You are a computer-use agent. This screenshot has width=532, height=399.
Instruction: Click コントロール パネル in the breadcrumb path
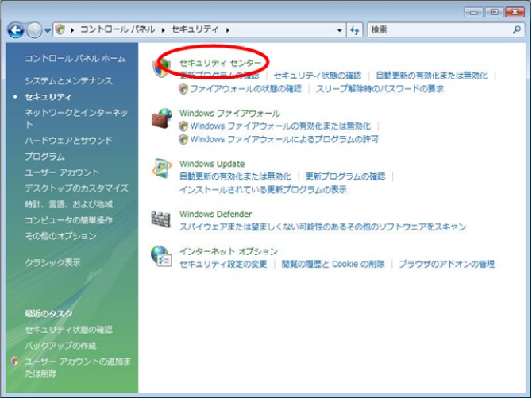117,30
